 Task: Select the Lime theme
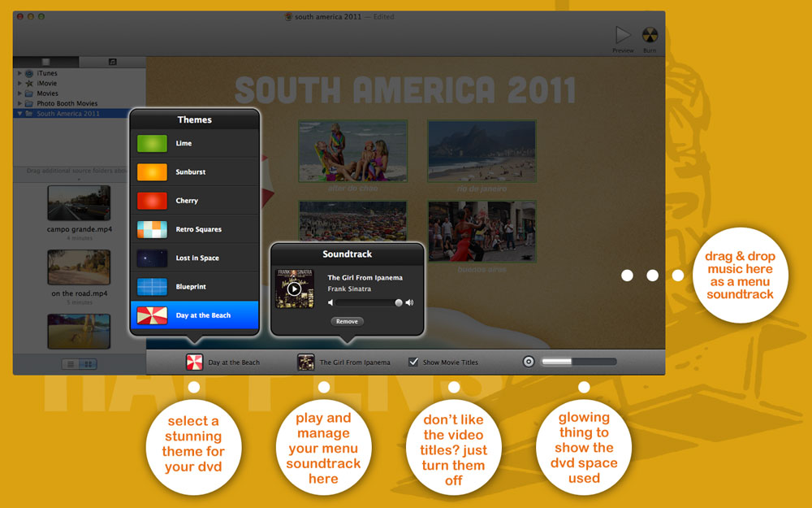pyautogui.click(x=195, y=143)
